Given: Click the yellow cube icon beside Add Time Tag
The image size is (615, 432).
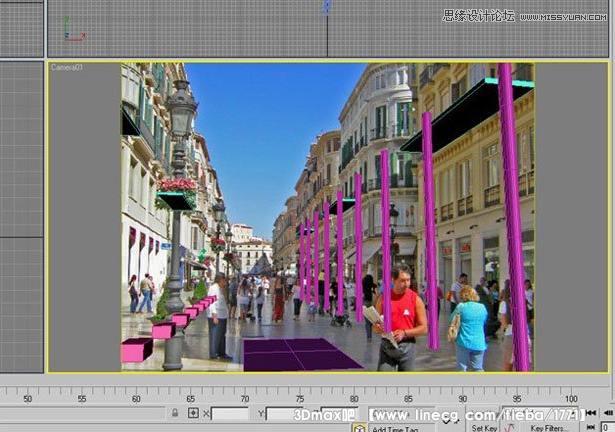Looking at the screenshot, I should point(358,428).
